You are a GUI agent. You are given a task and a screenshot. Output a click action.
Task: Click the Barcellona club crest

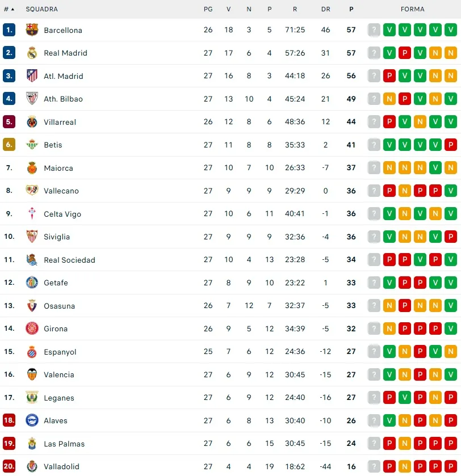[32, 30]
